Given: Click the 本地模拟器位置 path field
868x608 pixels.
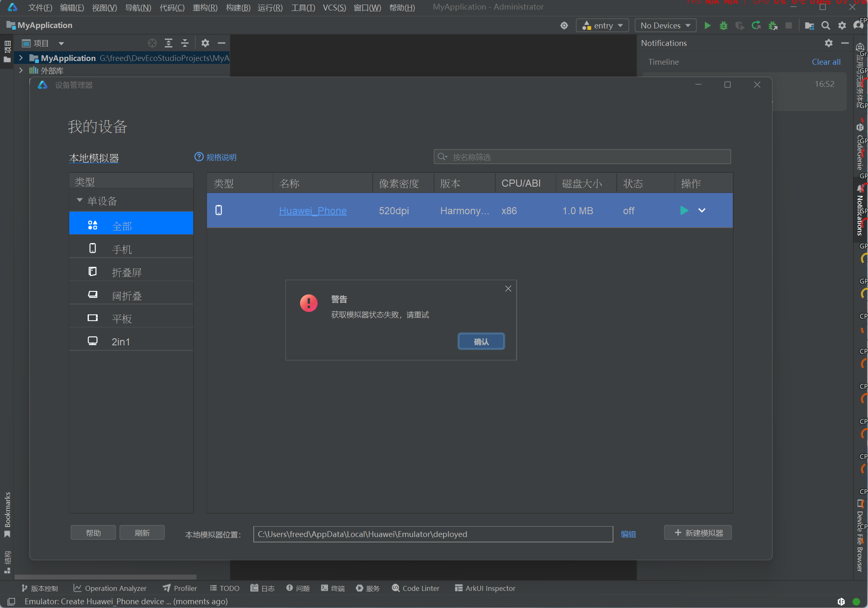Looking at the screenshot, I should pyautogui.click(x=433, y=534).
